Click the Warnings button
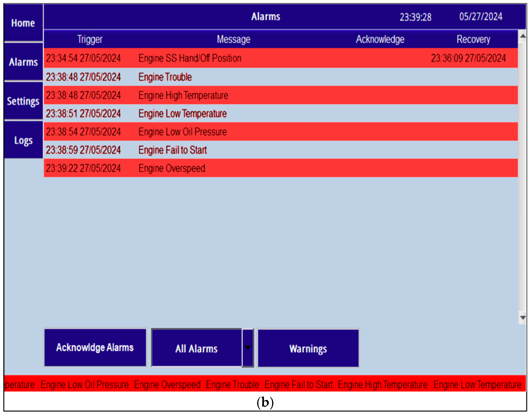This screenshot has height=416, width=532. [x=308, y=348]
